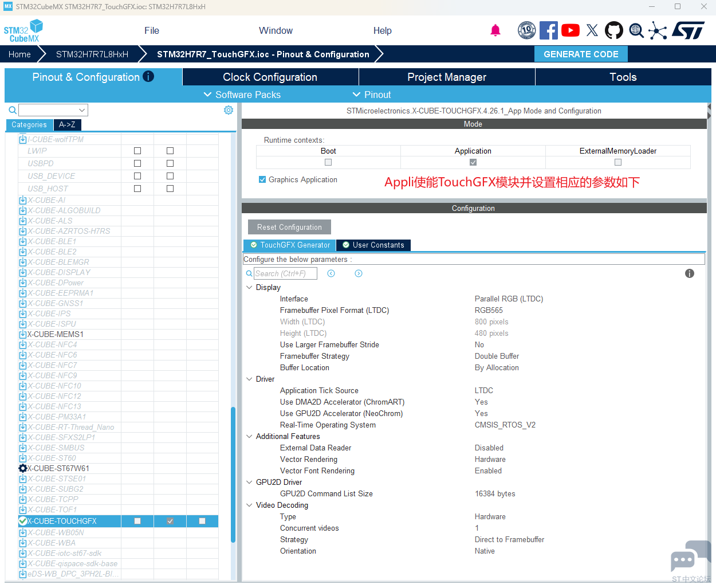Open the categories settings gear icon
The height and width of the screenshot is (588, 716).
point(229,110)
